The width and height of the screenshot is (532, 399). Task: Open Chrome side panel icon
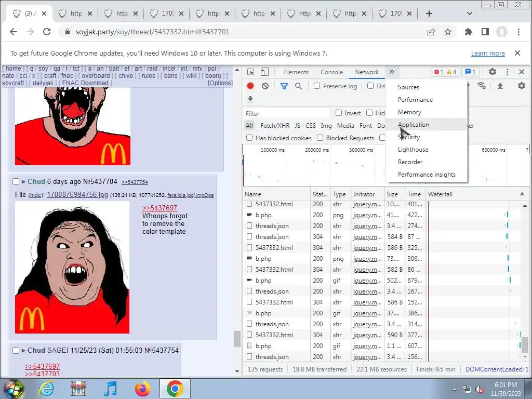(x=485, y=32)
